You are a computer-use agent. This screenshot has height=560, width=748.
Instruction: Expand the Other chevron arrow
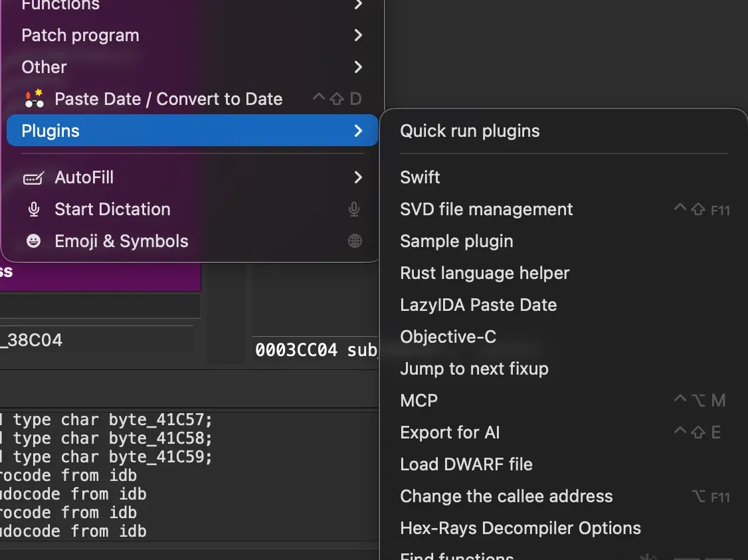click(358, 67)
